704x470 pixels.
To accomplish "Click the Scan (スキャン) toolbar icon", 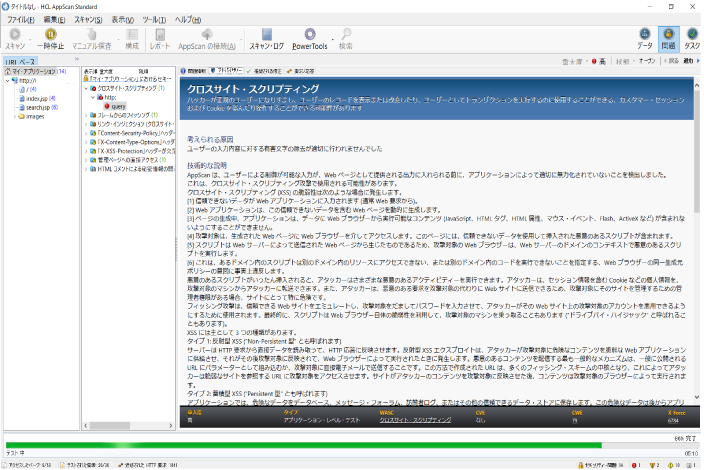I will pyautogui.click(x=15, y=34).
